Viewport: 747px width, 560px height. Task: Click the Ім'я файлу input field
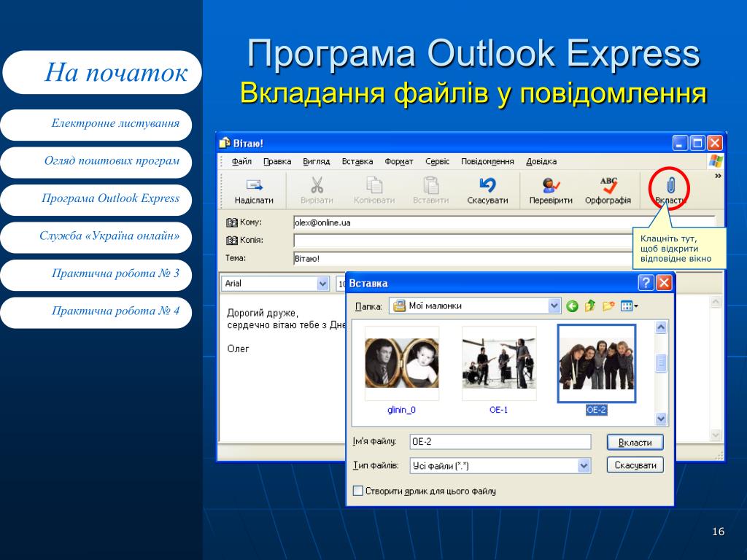[x=500, y=441]
